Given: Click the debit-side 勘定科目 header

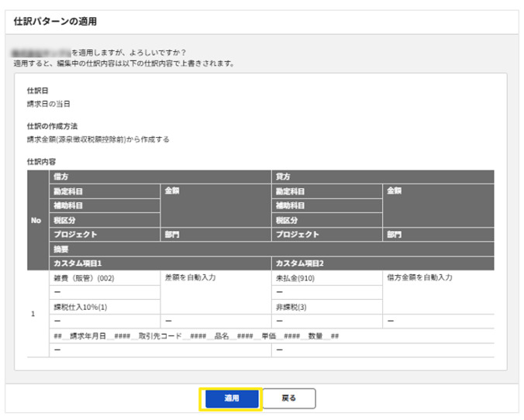Looking at the screenshot, I should pyautogui.click(x=105, y=191).
